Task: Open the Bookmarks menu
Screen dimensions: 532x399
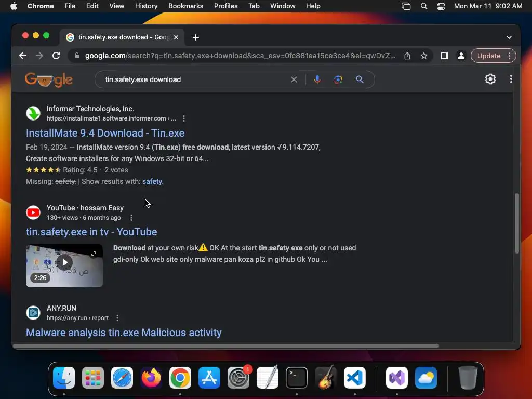Action: coord(185,6)
